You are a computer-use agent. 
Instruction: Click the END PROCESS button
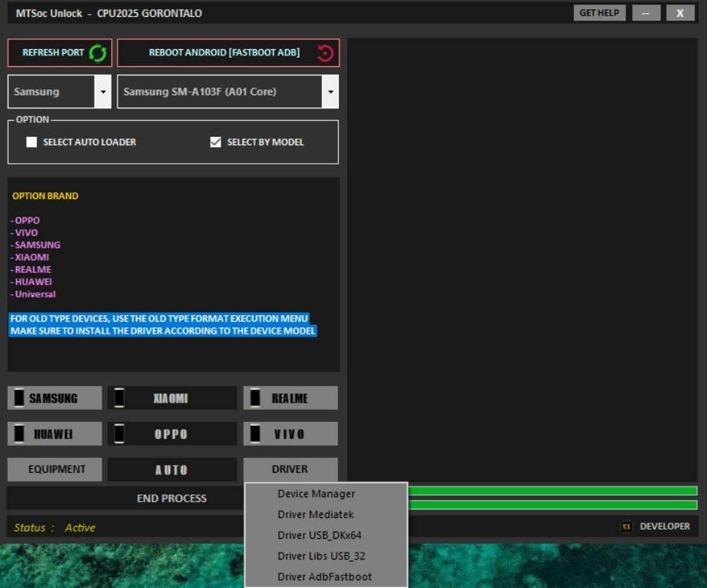click(x=172, y=498)
